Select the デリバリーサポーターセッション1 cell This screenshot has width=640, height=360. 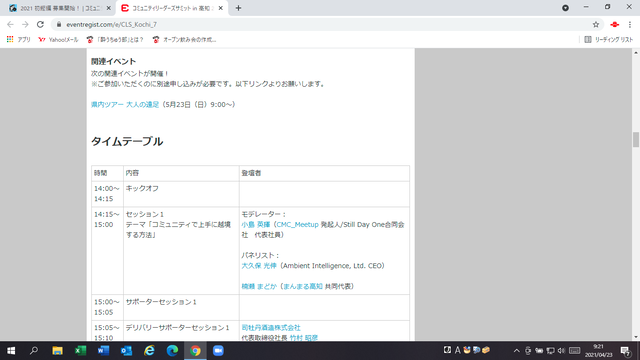[181, 331]
